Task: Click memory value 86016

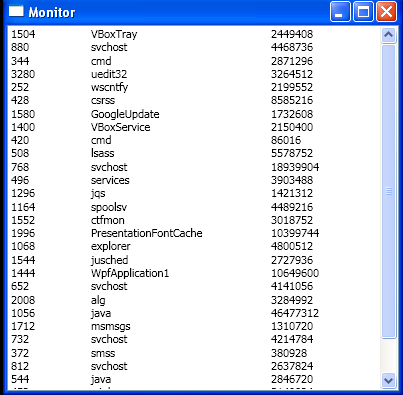Action: click(x=286, y=140)
